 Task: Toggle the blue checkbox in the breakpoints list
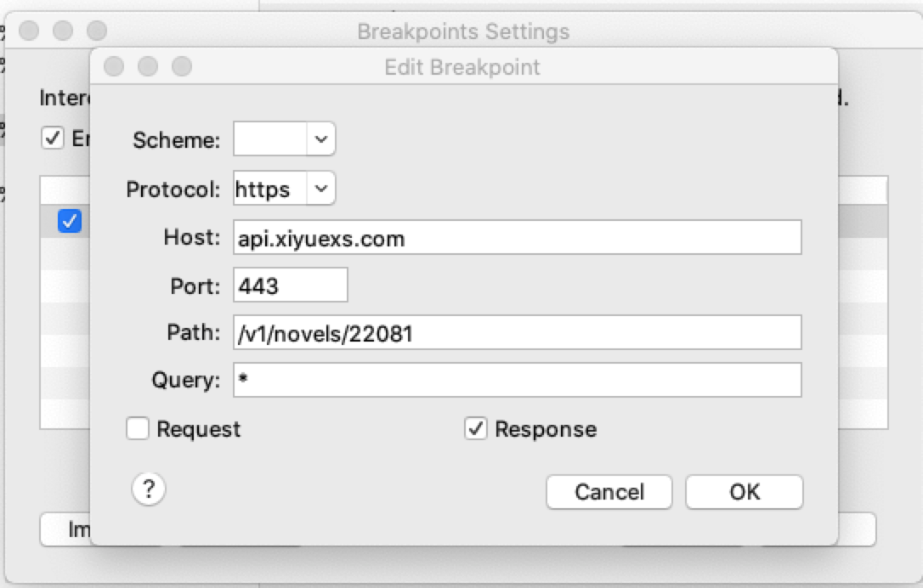[70, 221]
